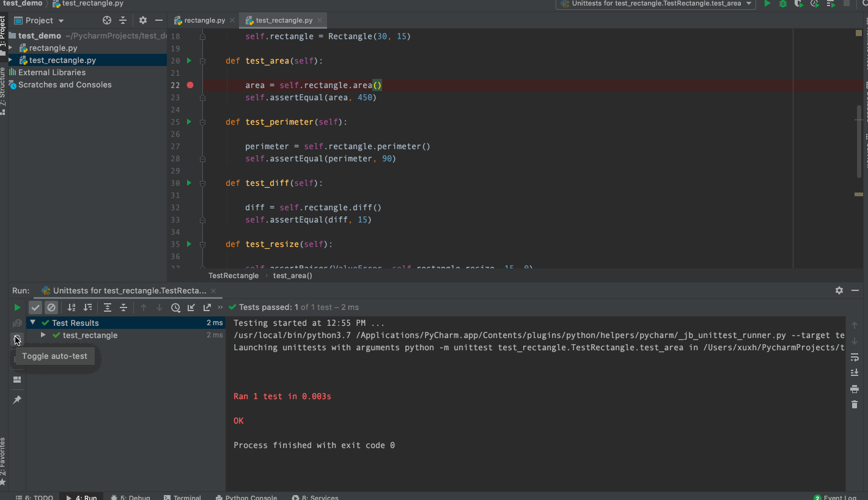Screen dimensions: 868x500
Task: Run configuration with top toolbar play button
Action: tap(767, 4)
